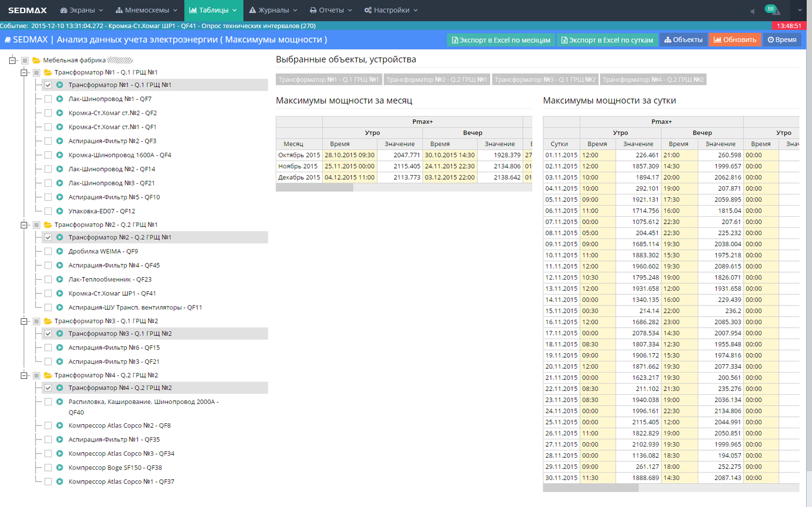Click the folder icon of Мебельная фабрика
This screenshot has width=812, height=507.
(x=36, y=60)
